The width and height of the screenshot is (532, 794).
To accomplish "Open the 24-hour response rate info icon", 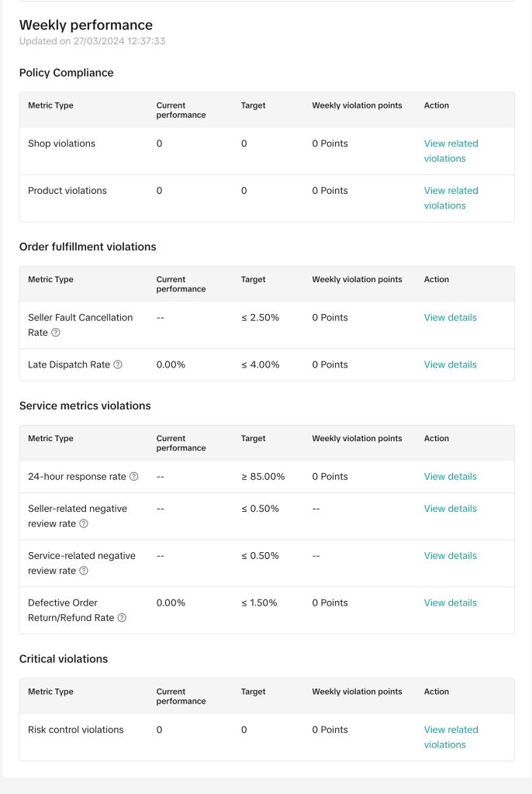I will coord(133,477).
